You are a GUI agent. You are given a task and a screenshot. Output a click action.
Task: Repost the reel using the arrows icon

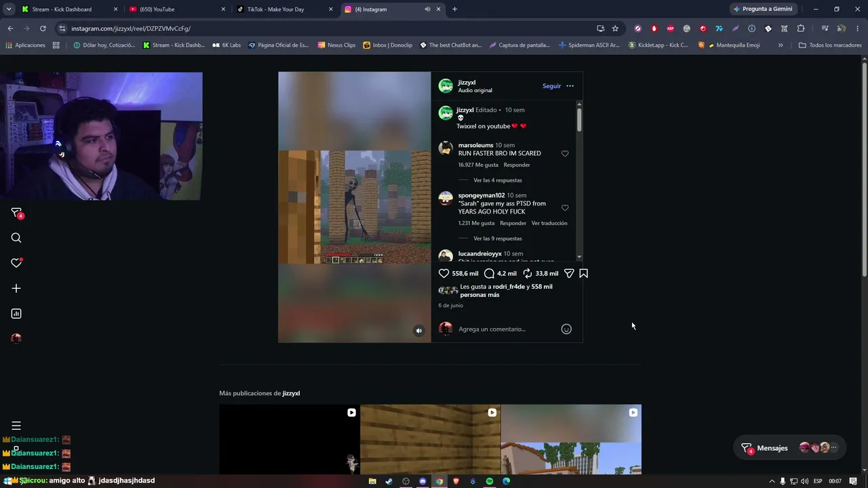(x=528, y=273)
